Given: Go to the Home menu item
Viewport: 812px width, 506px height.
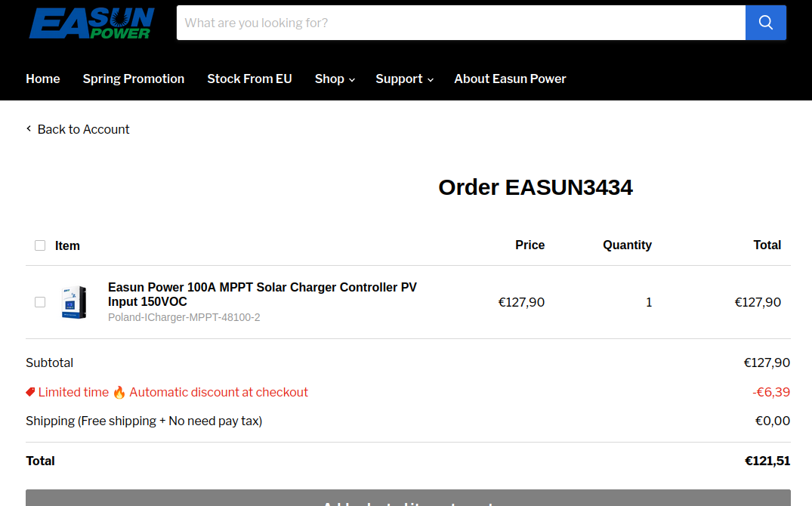Looking at the screenshot, I should tap(43, 79).
